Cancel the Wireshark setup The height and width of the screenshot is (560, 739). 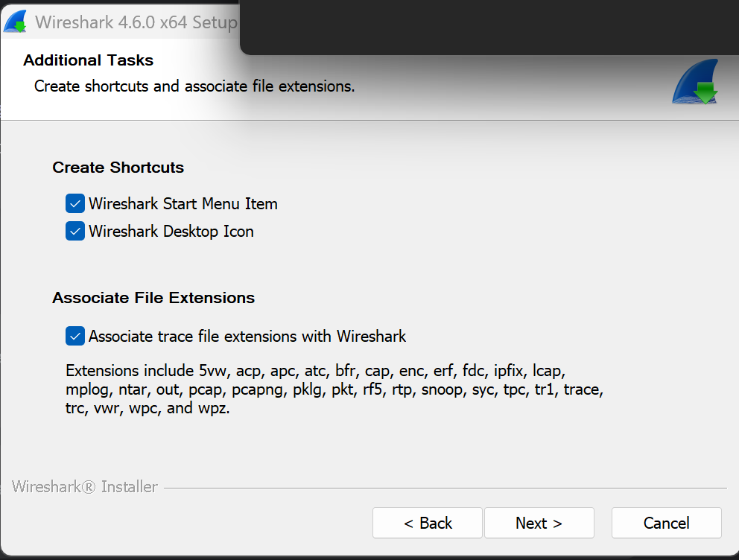point(666,523)
